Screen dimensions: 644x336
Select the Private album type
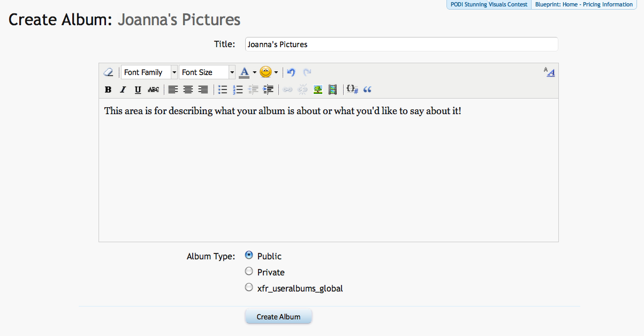pyautogui.click(x=249, y=272)
